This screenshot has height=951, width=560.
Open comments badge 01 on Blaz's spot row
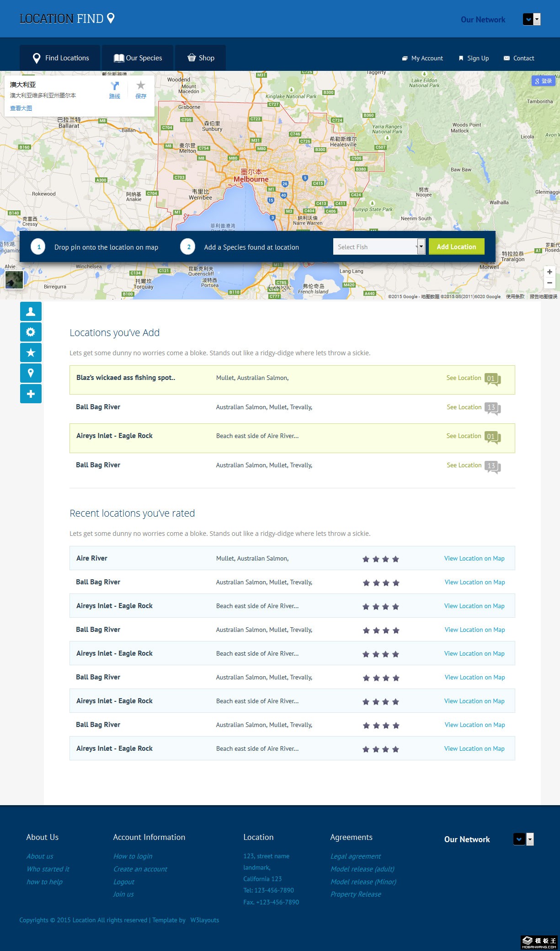tap(492, 379)
